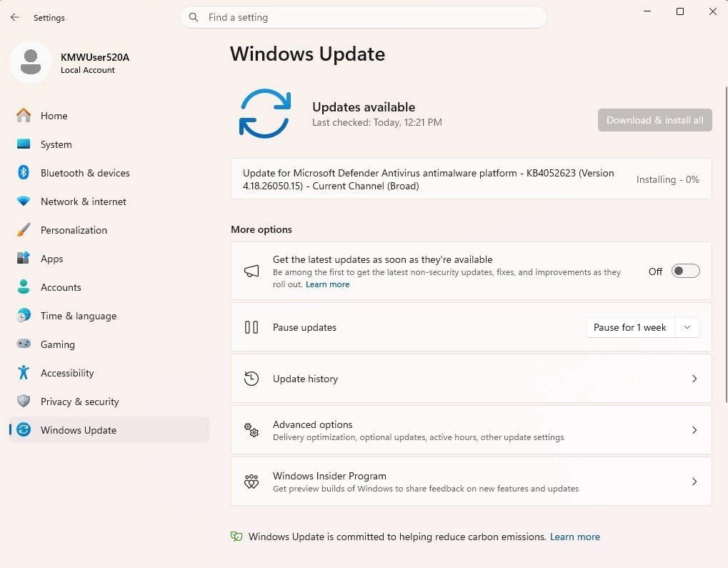Click the green leaf carbon emissions icon
The image size is (728, 568).
(236, 537)
